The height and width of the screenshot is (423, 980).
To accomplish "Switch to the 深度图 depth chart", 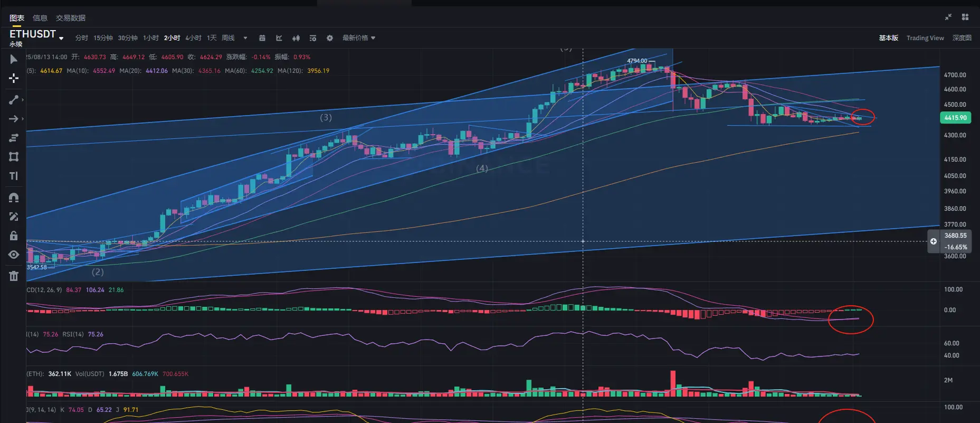I will [962, 38].
